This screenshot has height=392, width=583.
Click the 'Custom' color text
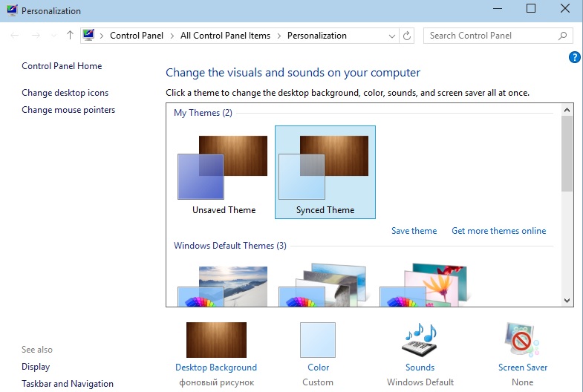tap(318, 382)
